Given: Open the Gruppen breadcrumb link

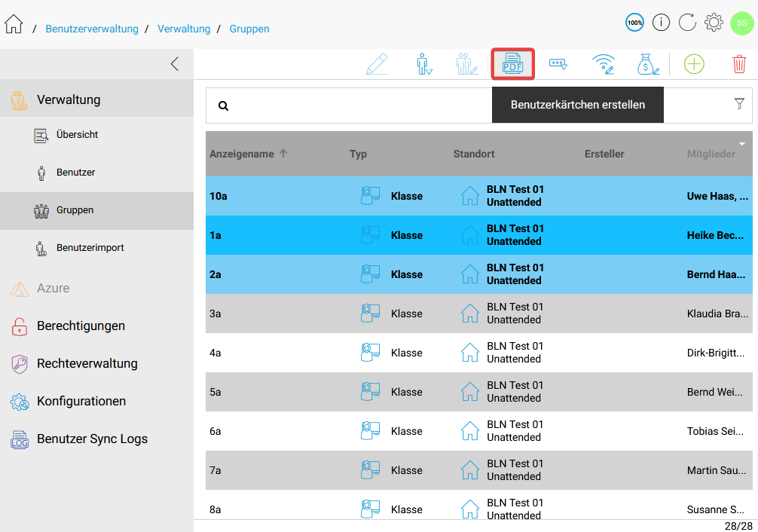Looking at the screenshot, I should (249, 29).
